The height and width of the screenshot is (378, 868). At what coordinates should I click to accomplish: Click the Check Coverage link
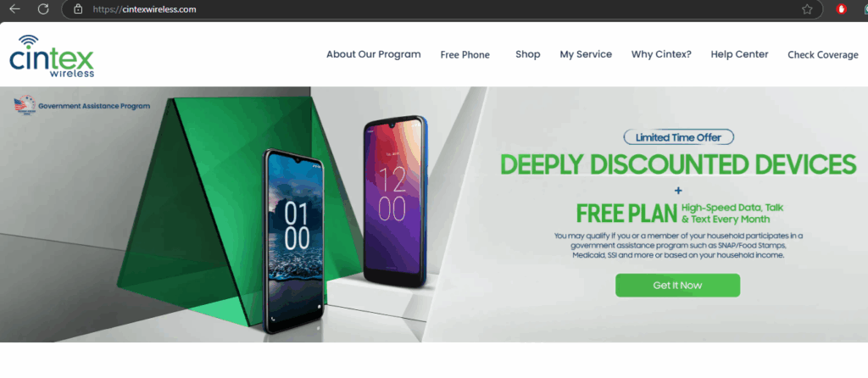[822, 55]
